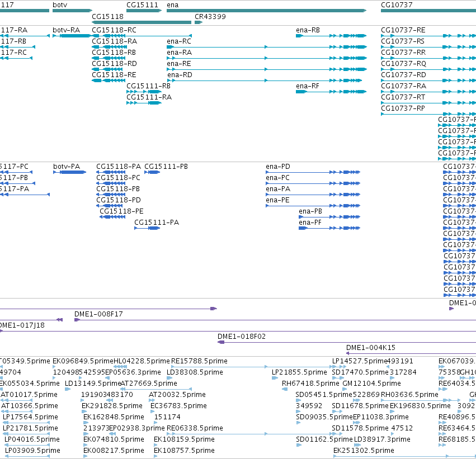The height and width of the screenshot is (459, 476).
Task: Open EST AT20032.5prime
Action: pos(177,395)
